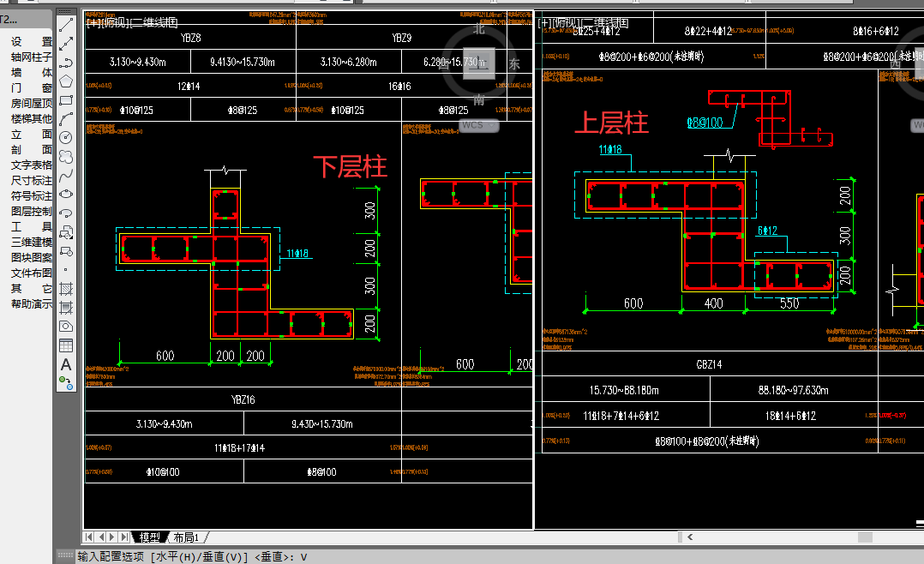Open the 设置 menu
924x564 pixels.
pos(31,42)
